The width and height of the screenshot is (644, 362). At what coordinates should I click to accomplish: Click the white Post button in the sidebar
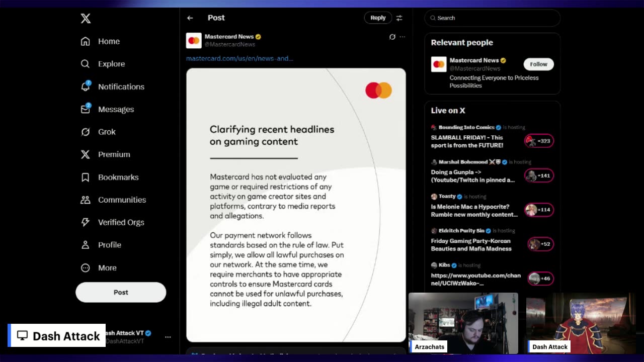(121, 292)
